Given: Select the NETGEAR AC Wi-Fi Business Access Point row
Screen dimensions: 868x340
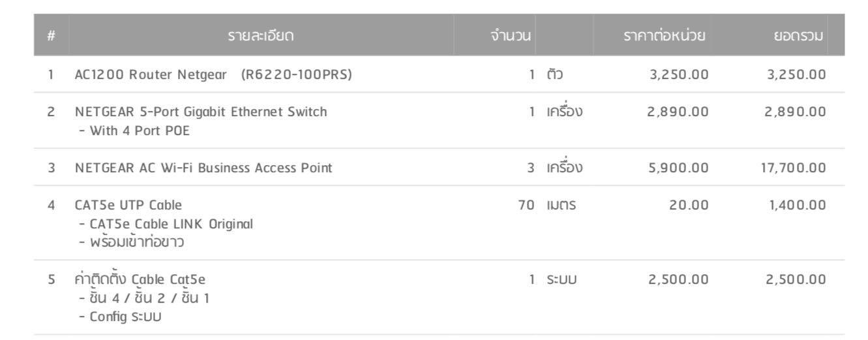Looking at the screenshot, I should (x=439, y=168).
